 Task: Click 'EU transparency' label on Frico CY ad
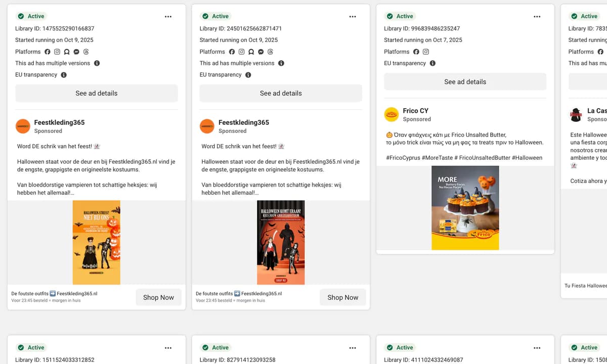tap(405, 63)
